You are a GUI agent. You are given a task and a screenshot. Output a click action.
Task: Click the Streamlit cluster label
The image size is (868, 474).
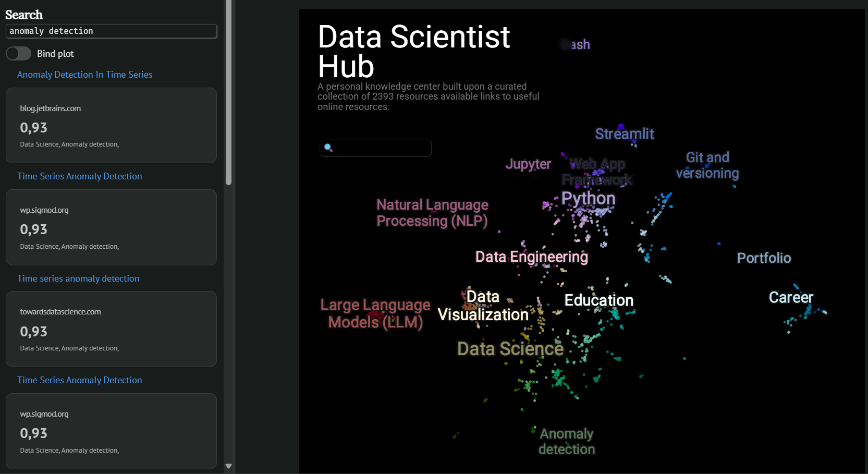624,134
